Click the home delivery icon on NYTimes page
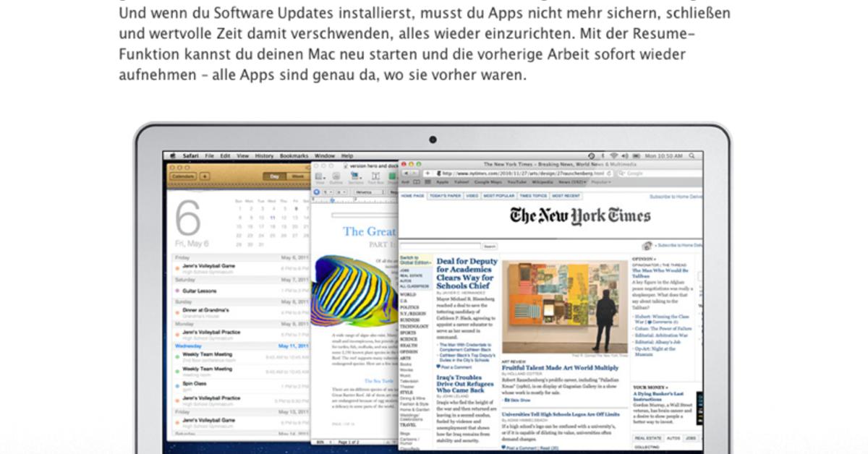This screenshot has height=454, width=868. 647,246
